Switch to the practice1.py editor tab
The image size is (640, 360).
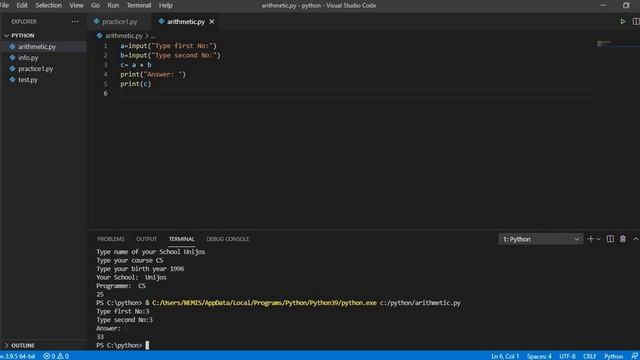coord(120,22)
